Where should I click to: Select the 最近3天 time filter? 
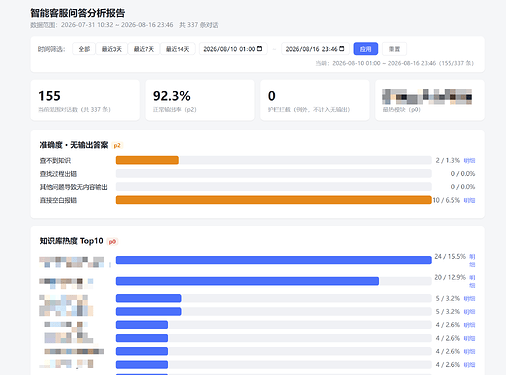click(x=112, y=49)
